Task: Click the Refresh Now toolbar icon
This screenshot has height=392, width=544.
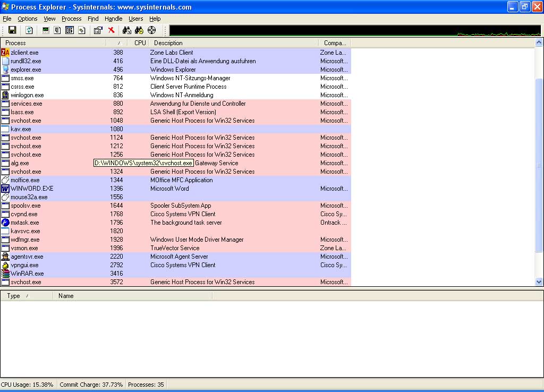Action: [x=29, y=30]
